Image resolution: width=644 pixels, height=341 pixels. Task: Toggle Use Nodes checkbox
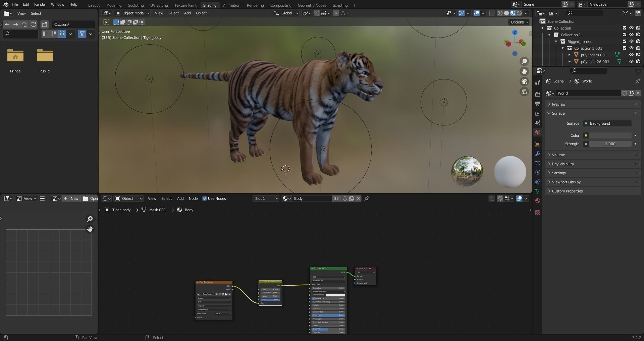(205, 198)
